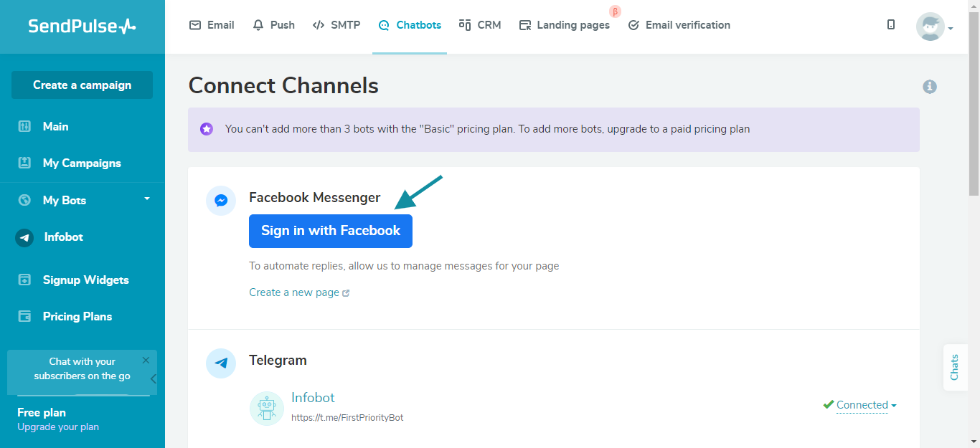The height and width of the screenshot is (448, 980).
Task: Open the Chats side panel tab
Action: click(x=955, y=368)
